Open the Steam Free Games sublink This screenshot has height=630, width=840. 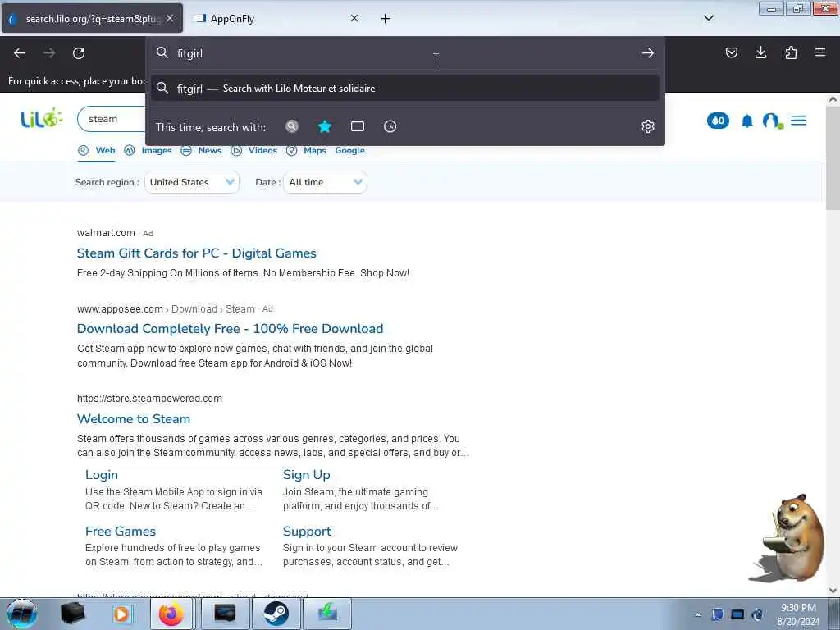121,532
